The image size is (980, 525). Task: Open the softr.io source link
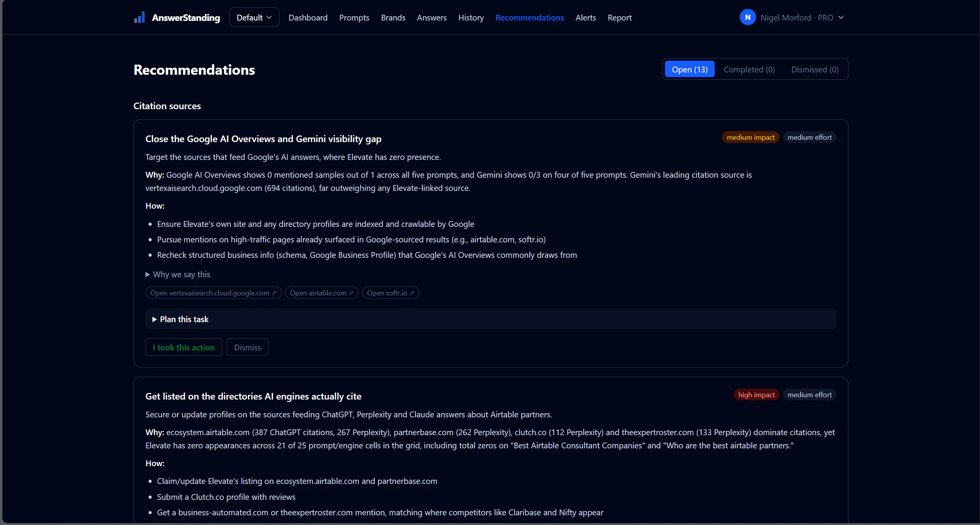[x=390, y=293]
